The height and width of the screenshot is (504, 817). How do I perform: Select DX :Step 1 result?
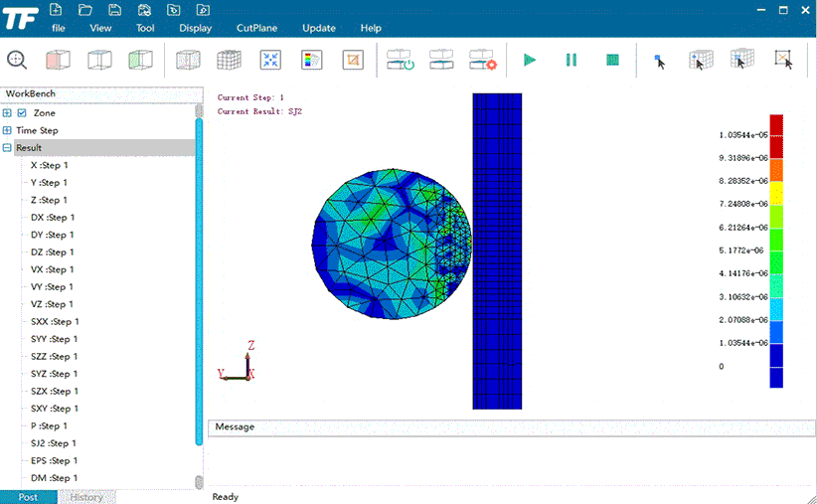pos(53,218)
